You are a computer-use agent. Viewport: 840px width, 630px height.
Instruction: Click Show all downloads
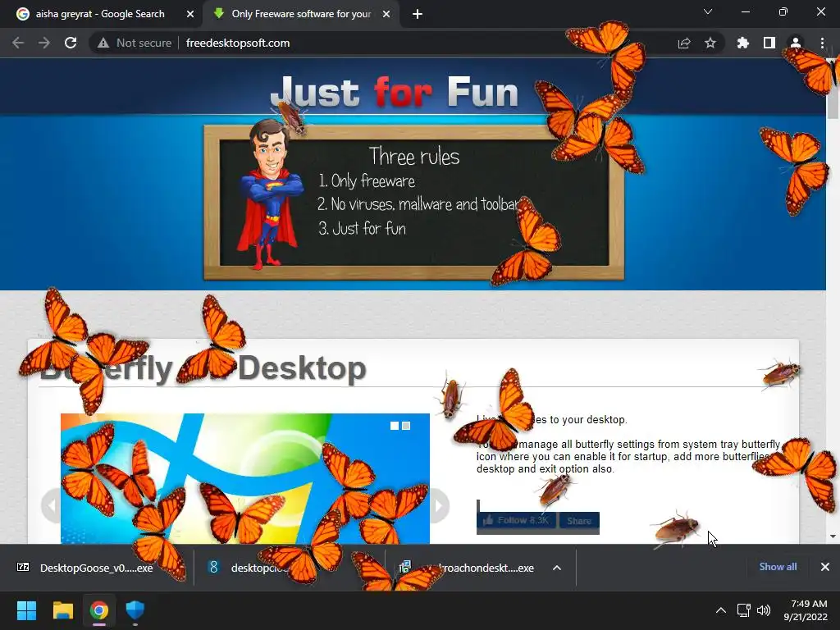[x=778, y=567]
